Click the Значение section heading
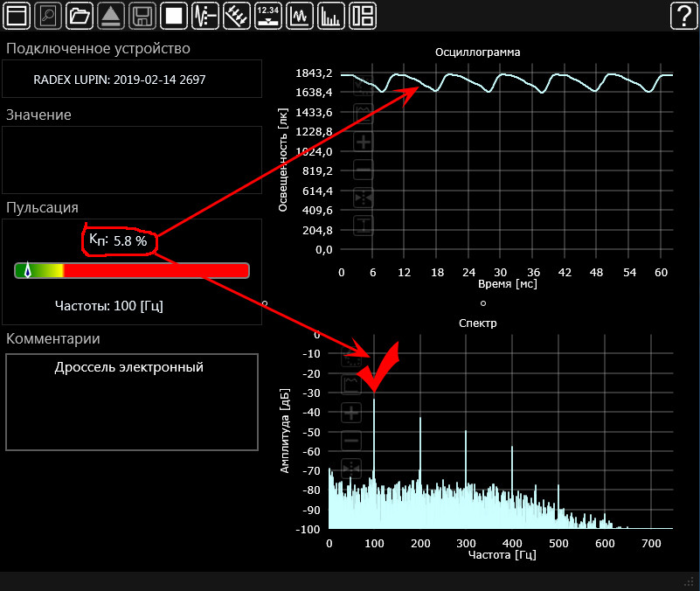This screenshot has height=591, width=700. pyautogui.click(x=38, y=115)
